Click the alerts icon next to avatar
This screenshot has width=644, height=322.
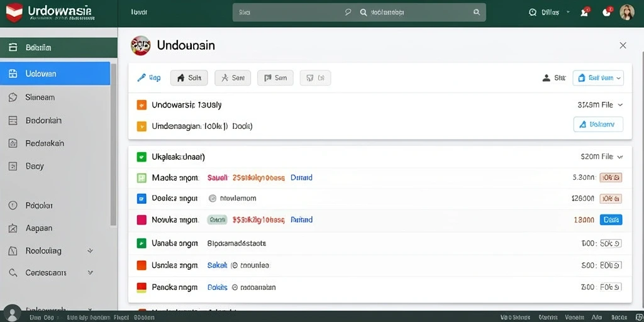[x=607, y=12]
